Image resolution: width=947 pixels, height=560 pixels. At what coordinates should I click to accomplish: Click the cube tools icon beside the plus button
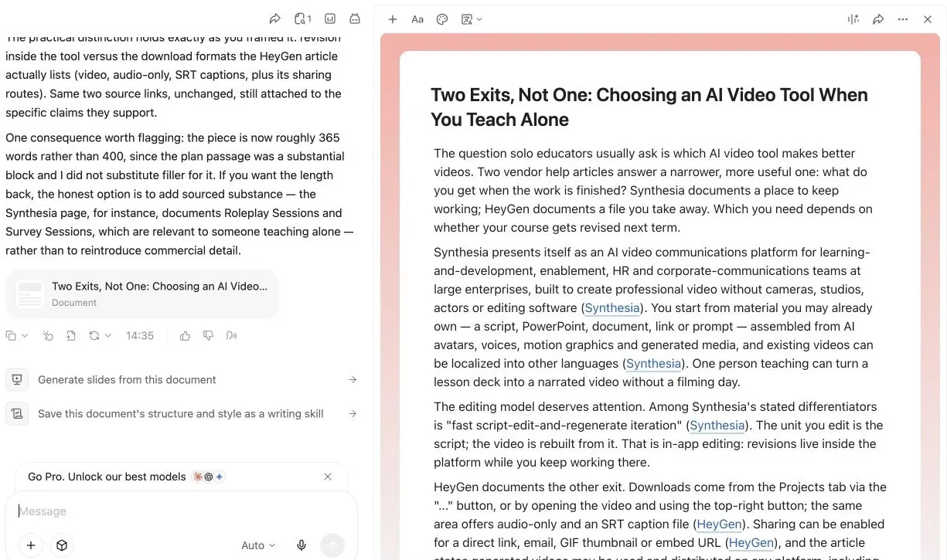(x=62, y=545)
